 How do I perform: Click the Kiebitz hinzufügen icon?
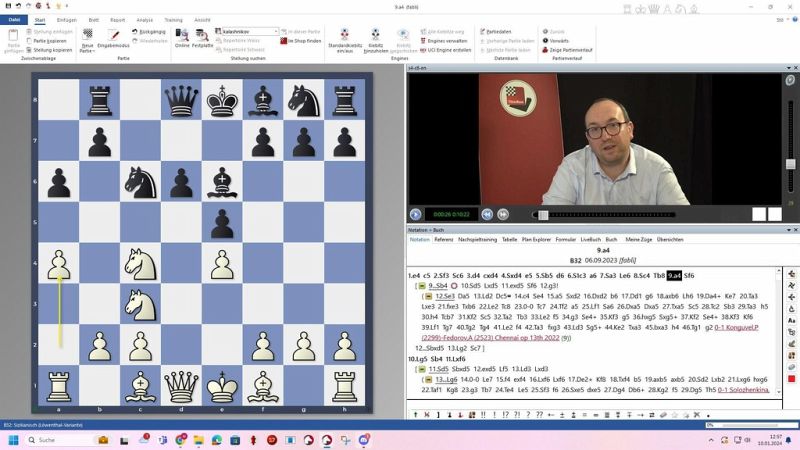377,36
